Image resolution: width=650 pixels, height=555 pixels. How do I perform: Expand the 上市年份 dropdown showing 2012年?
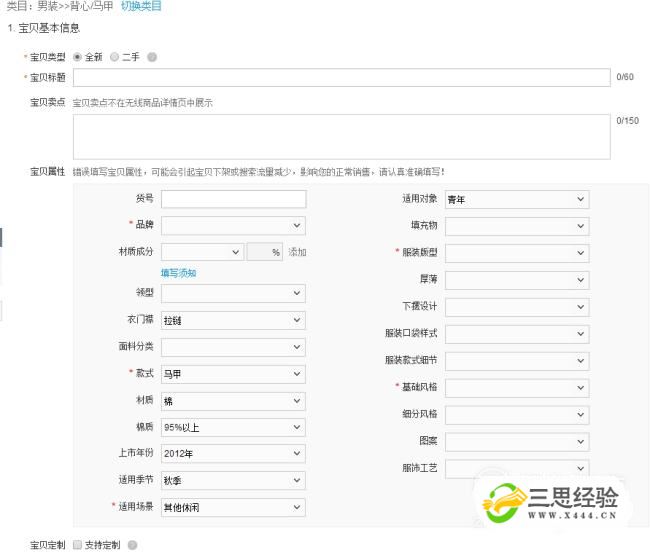pos(232,453)
